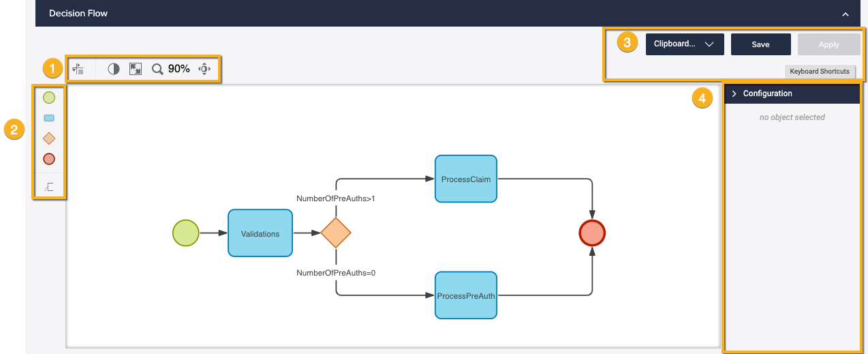Select the ProcessPreAuth node on canvas

point(466,295)
